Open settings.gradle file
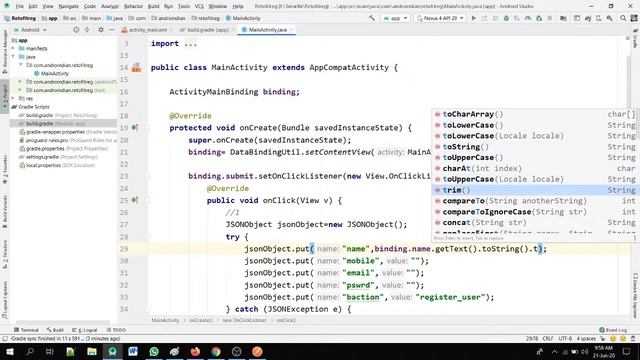Screen dimensions: 640x360 click(x=59, y=157)
